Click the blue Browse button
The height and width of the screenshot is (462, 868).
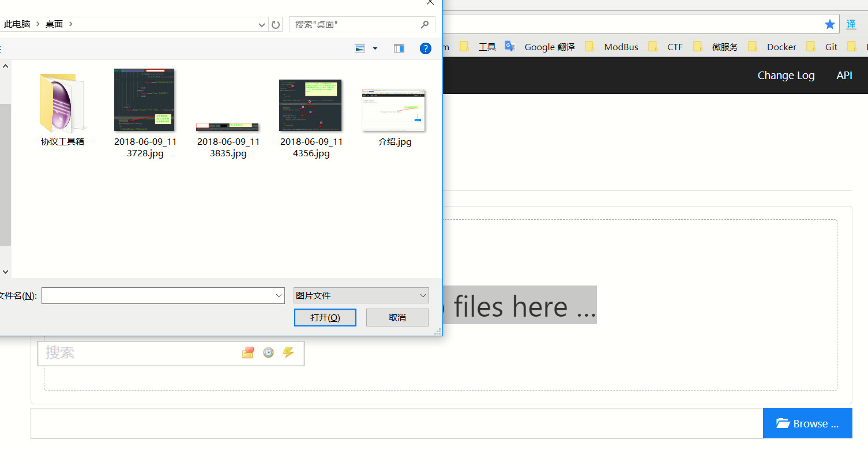click(807, 423)
